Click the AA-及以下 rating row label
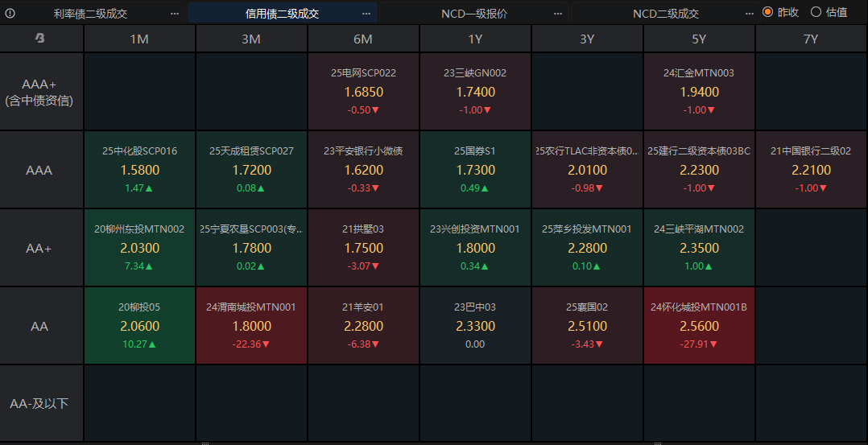Image resolution: width=868 pixels, height=445 pixels. click(x=39, y=403)
